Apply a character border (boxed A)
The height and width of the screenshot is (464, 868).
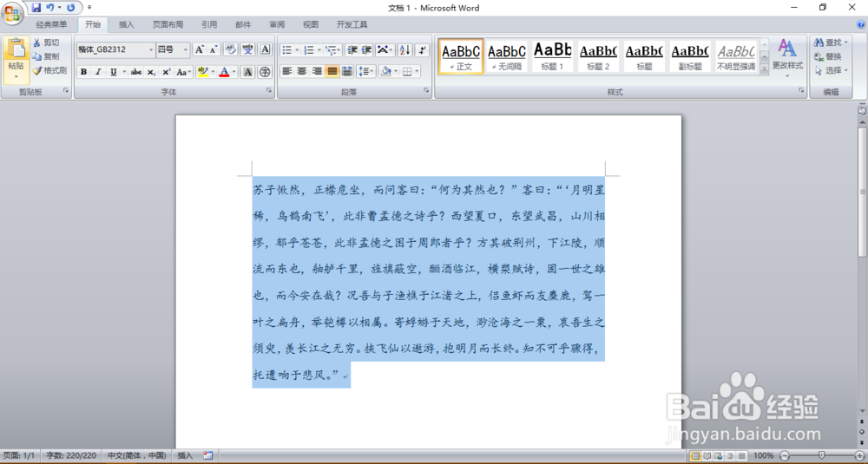coord(265,49)
